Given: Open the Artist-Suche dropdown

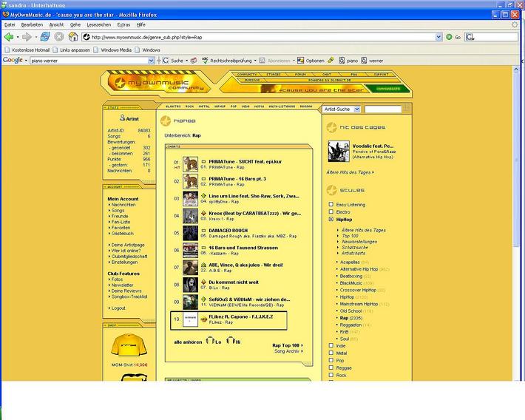Looking at the screenshot, I should [x=342, y=109].
